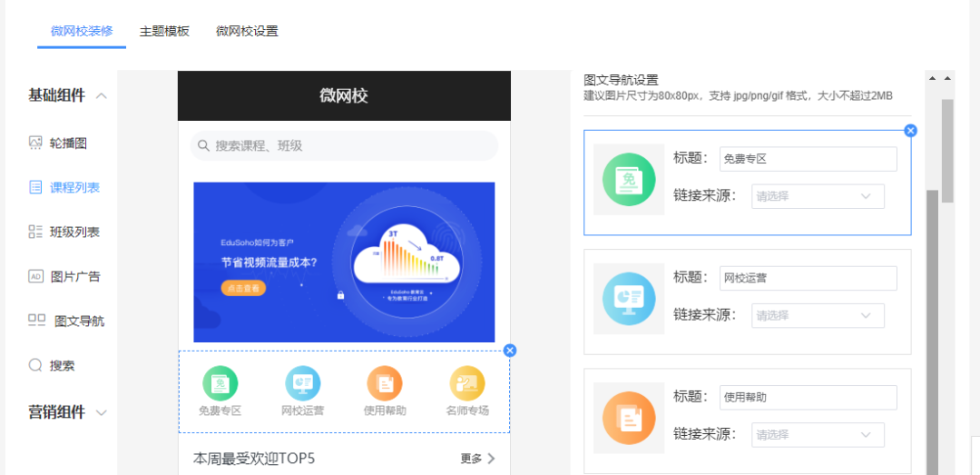
Task: Select the 图片广告 AD icon
Action: pos(35,276)
